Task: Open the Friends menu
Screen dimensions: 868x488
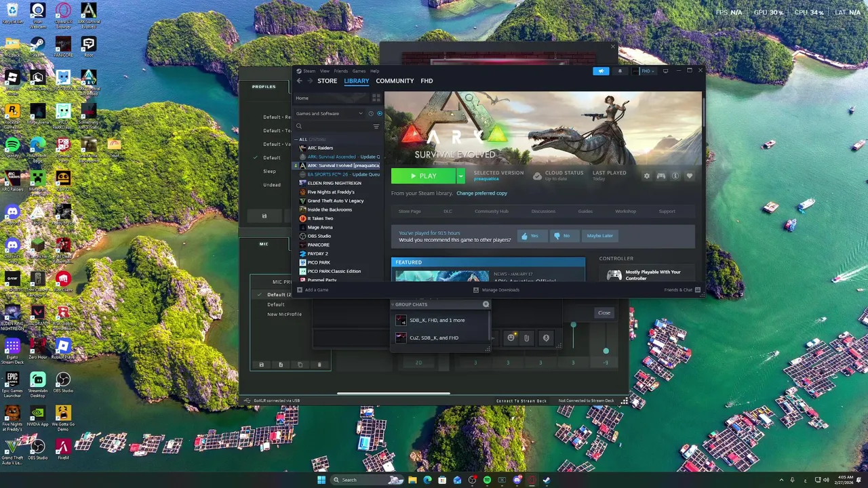Action: pos(340,70)
